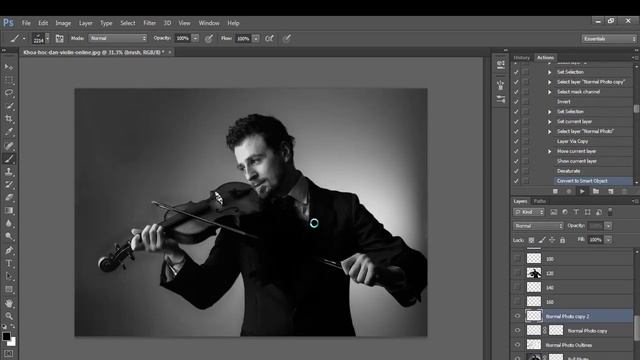Select the Lasso tool
The height and width of the screenshot is (360, 640).
(x=9, y=93)
